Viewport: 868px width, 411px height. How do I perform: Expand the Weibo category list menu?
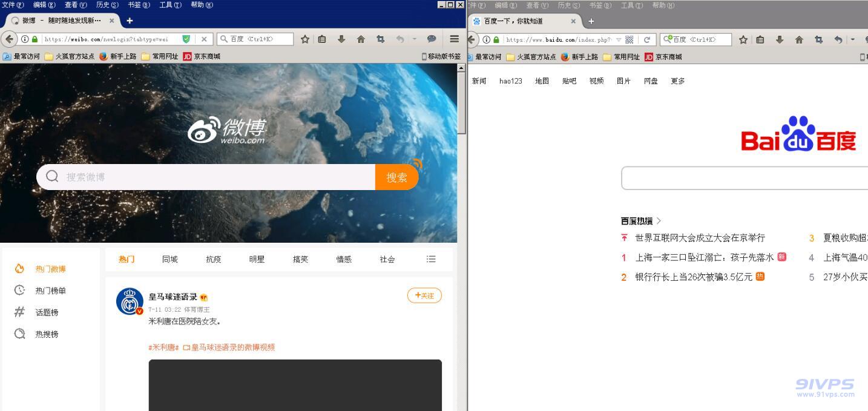coord(431,259)
